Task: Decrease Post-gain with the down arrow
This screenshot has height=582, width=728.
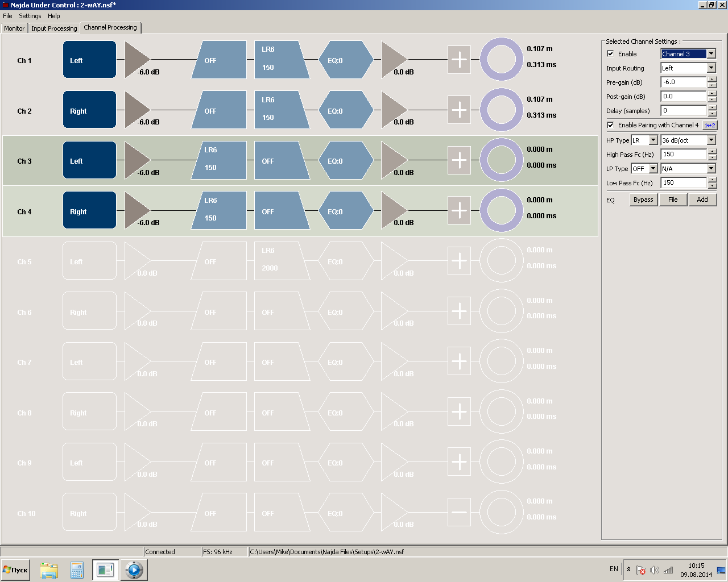Action: [x=712, y=99]
